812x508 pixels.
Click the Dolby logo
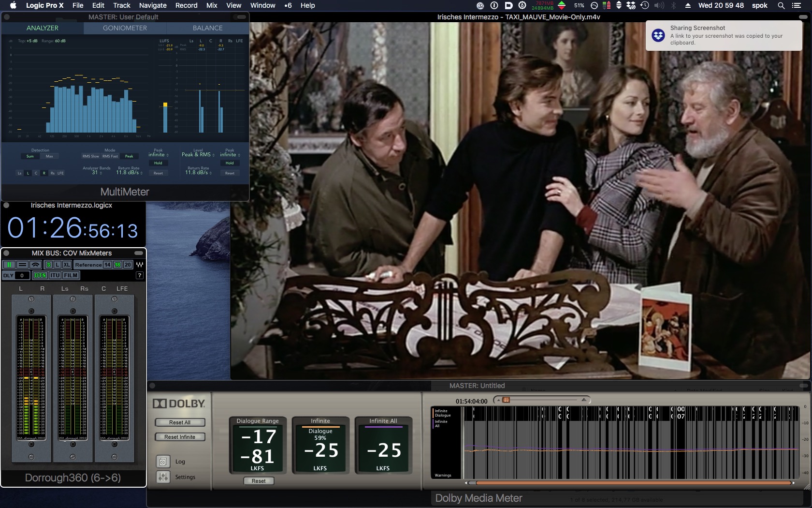tap(179, 403)
